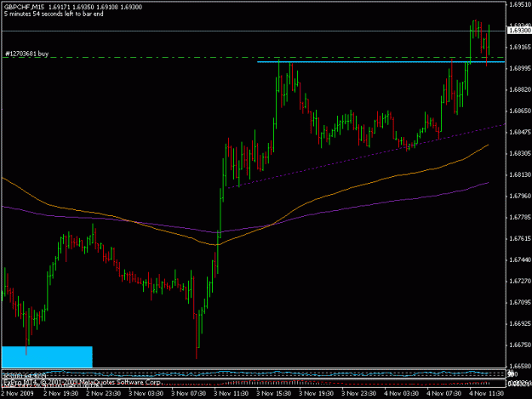
Task: Click the 1.69510 price axis label
Action: click(520, 4)
